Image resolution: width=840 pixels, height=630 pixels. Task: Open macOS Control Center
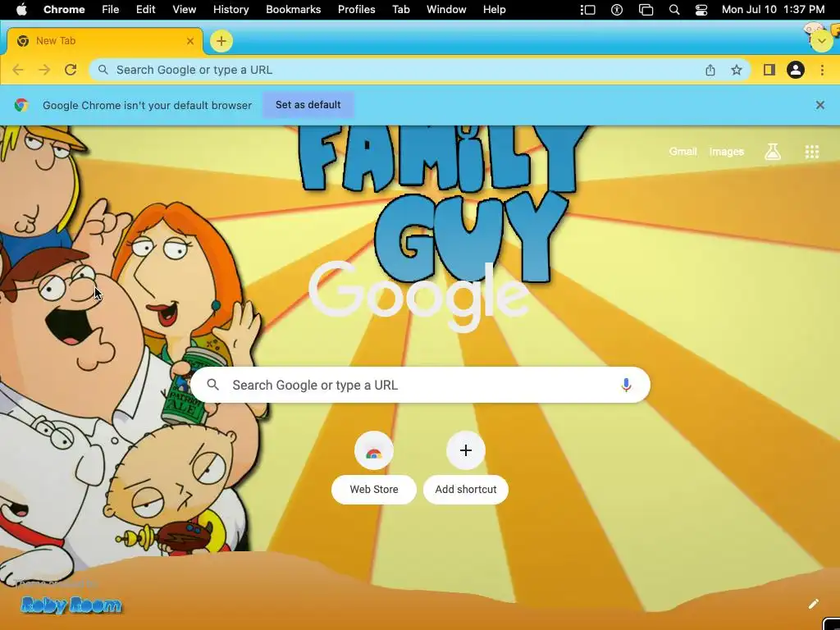pos(701,10)
